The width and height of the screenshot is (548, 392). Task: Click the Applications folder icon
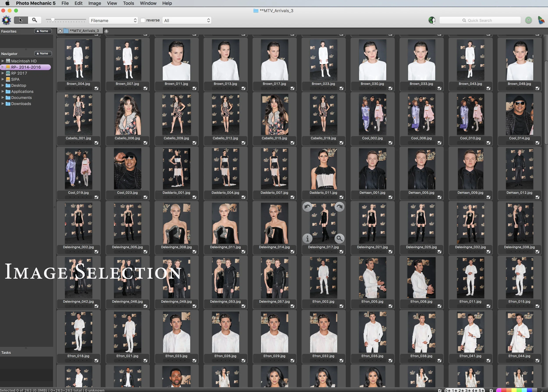[8, 91]
